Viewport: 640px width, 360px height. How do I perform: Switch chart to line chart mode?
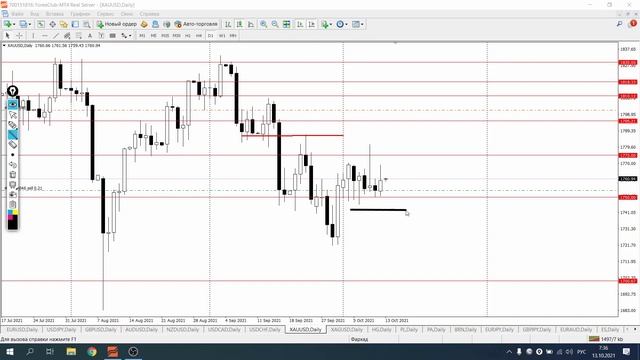click(251, 24)
